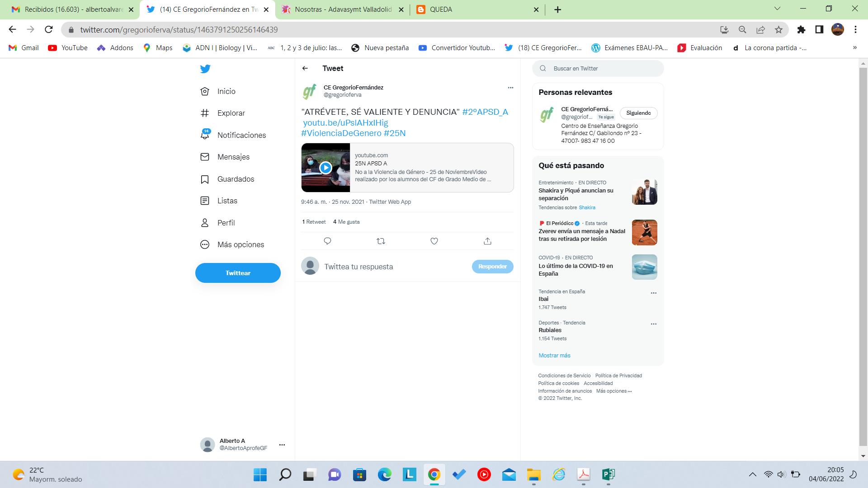
Task: Bookmark this page with the star
Action: coord(778,30)
